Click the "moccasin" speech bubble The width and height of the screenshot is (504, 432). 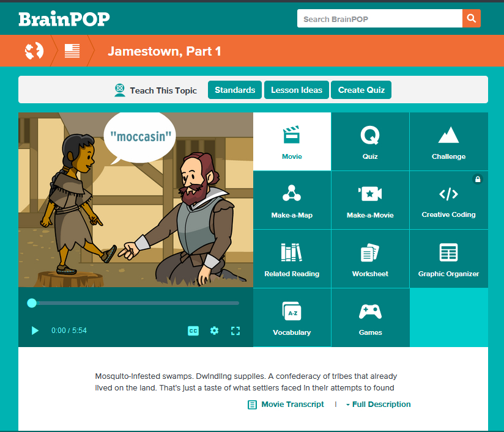tap(140, 137)
